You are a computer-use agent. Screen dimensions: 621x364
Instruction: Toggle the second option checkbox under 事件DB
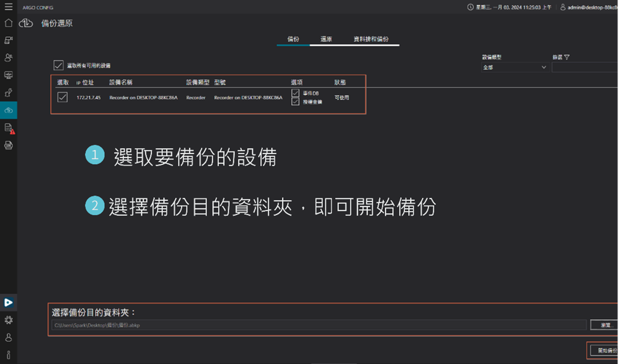(295, 102)
